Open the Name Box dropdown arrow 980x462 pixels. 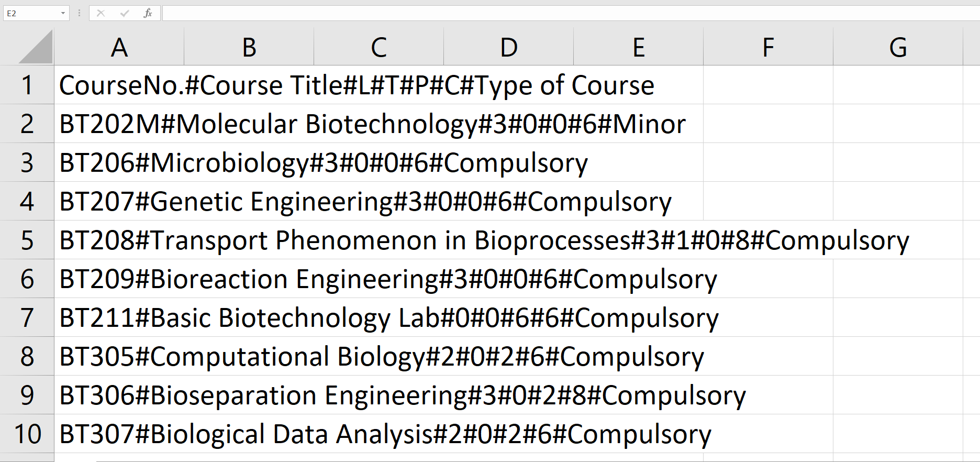point(64,13)
